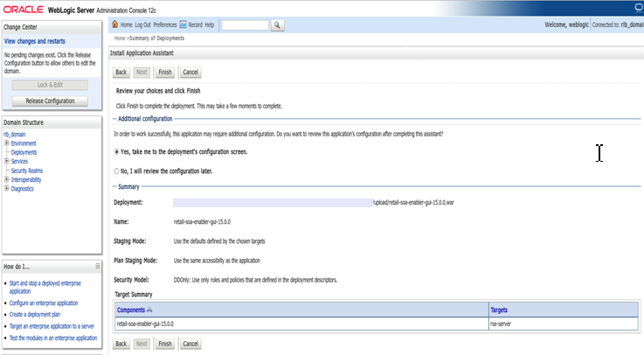Click the toolbar search input field
Viewport: 644px width, 355px height.
246,25
